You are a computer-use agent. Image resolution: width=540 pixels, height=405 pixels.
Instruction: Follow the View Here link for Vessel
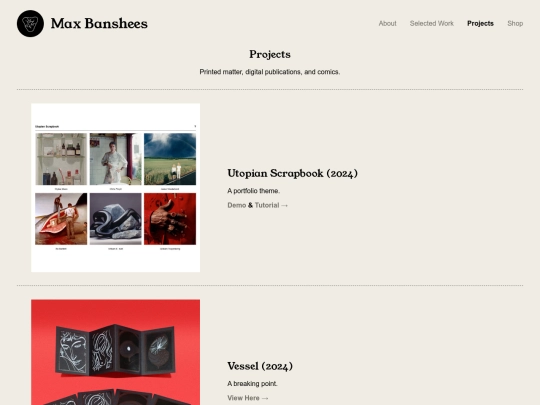pos(248,398)
